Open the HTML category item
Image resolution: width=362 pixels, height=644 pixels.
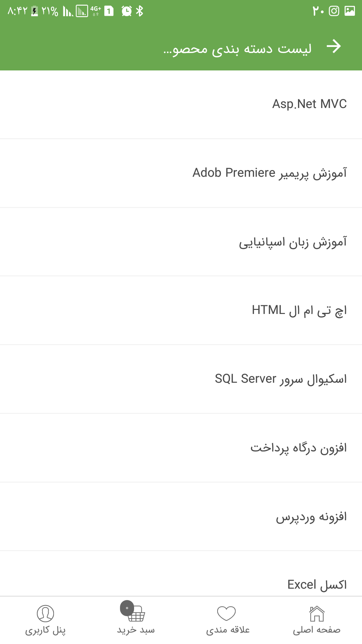pyautogui.click(x=299, y=310)
